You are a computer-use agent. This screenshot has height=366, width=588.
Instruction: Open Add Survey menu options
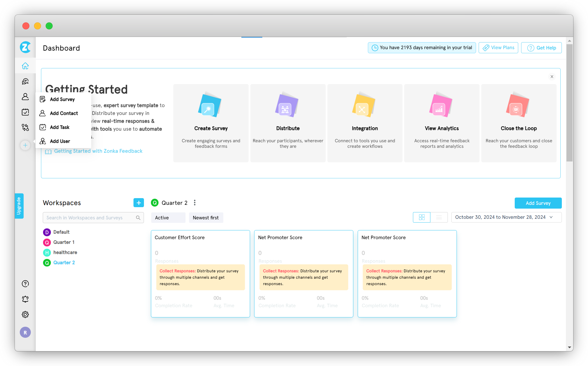pos(63,99)
